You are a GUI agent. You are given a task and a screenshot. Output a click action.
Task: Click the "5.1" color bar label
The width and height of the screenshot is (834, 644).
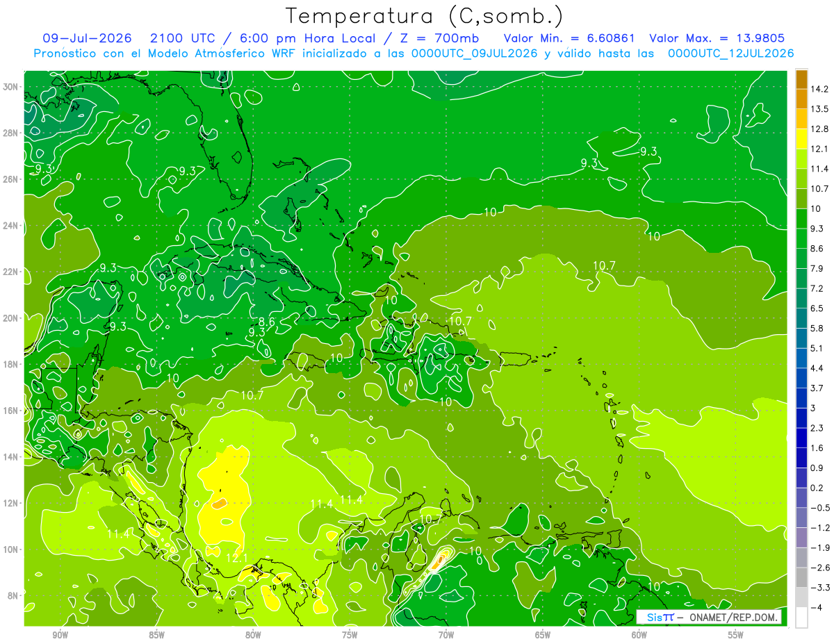click(816, 349)
